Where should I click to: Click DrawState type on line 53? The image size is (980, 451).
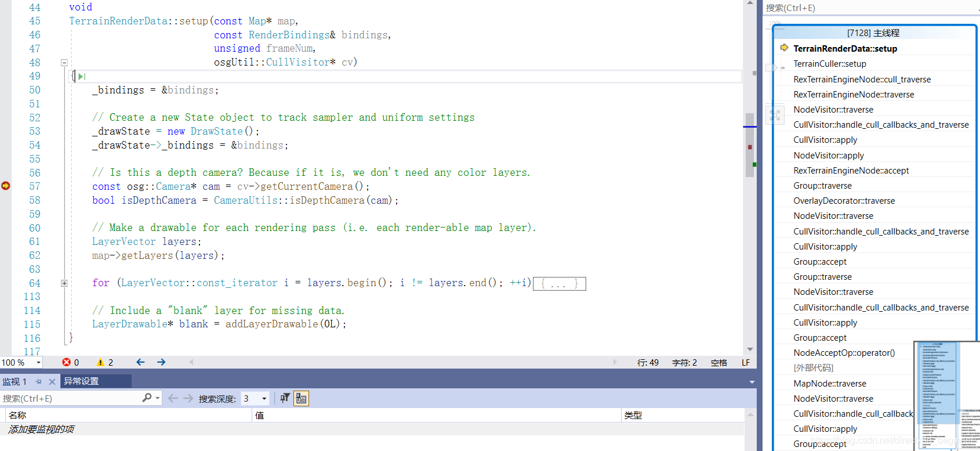click(217, 131)
